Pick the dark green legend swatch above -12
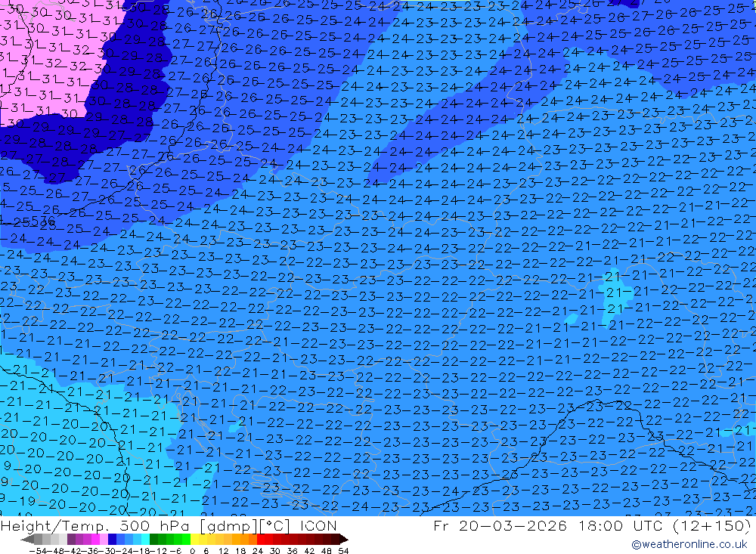Image resolution: width=756 pixels, height=554 pixels. (x=153, y=540)
